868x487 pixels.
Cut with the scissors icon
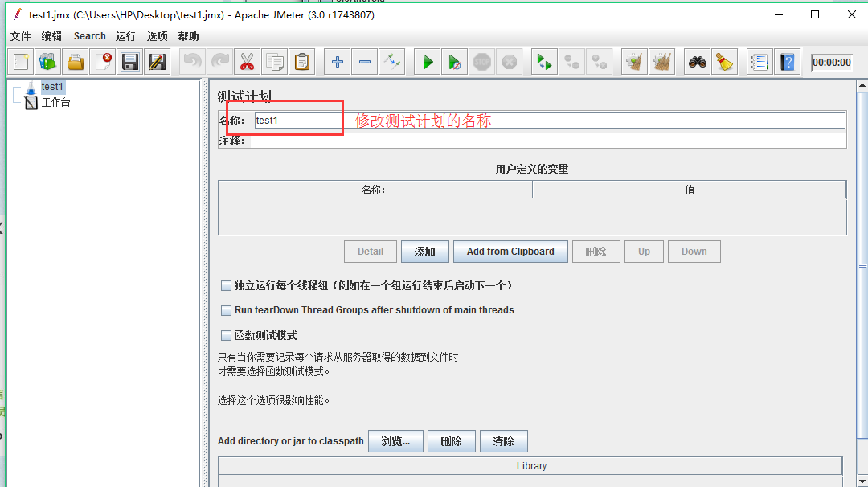pyautogui.click(x=247, y=61)
